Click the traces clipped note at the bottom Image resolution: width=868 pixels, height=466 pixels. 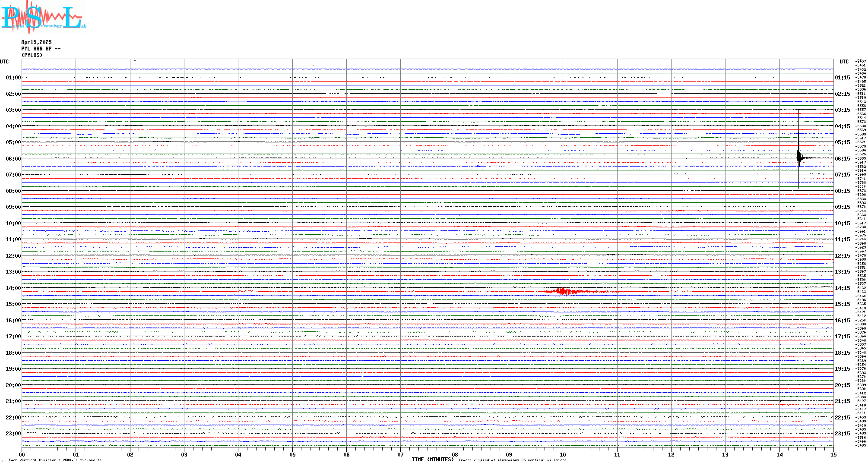pos(512,460)
